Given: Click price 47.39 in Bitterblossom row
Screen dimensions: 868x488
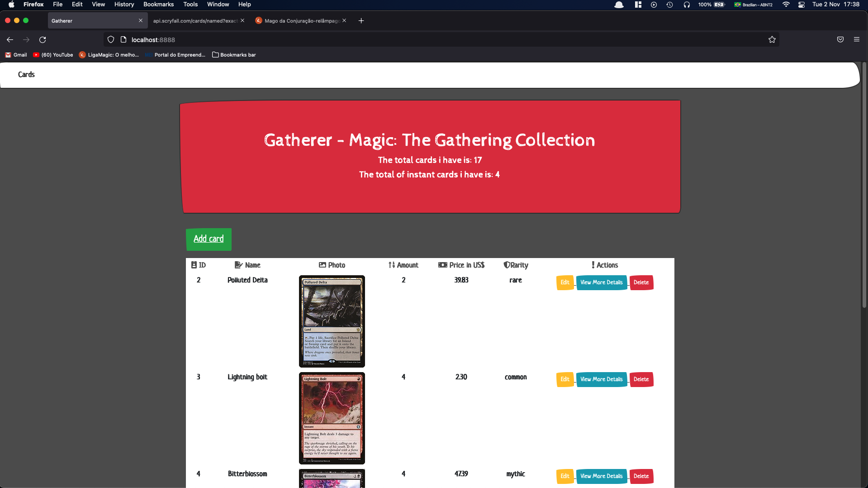Looking at the screenshot, I should tap(461, 474).
